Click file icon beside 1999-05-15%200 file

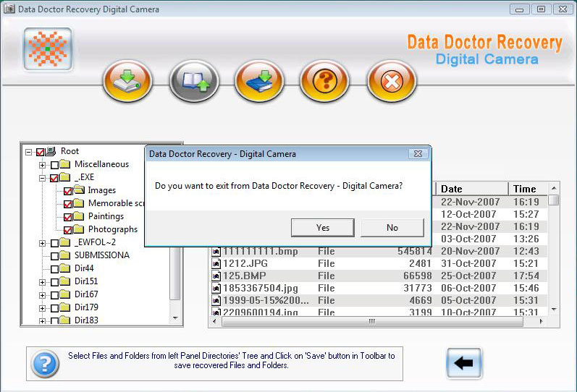pyautogui.click(x=216, y=300)
